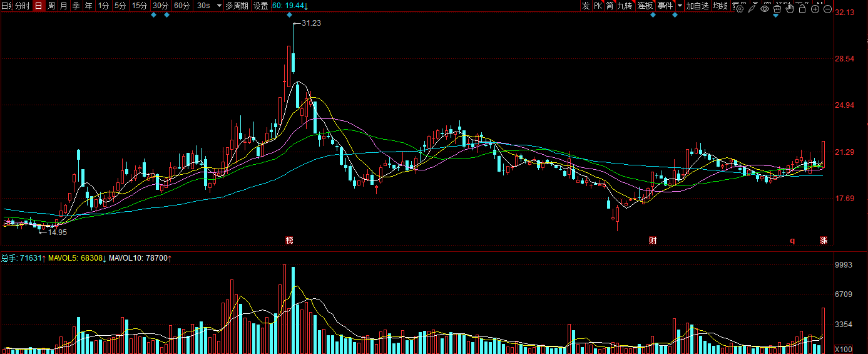Open the 多周期 multi-period view
The height and width of the screenshot is (354, 868).
point(237,6)
